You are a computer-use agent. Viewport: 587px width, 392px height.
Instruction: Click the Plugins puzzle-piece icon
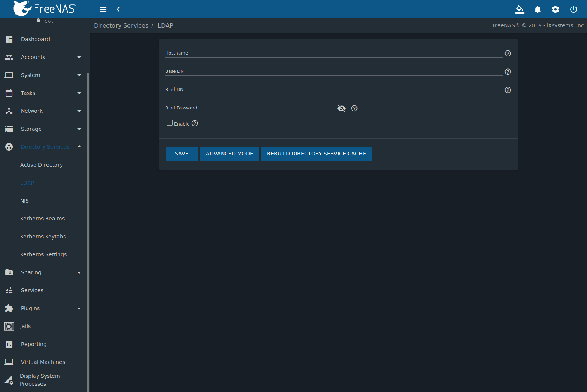point(9,308)
